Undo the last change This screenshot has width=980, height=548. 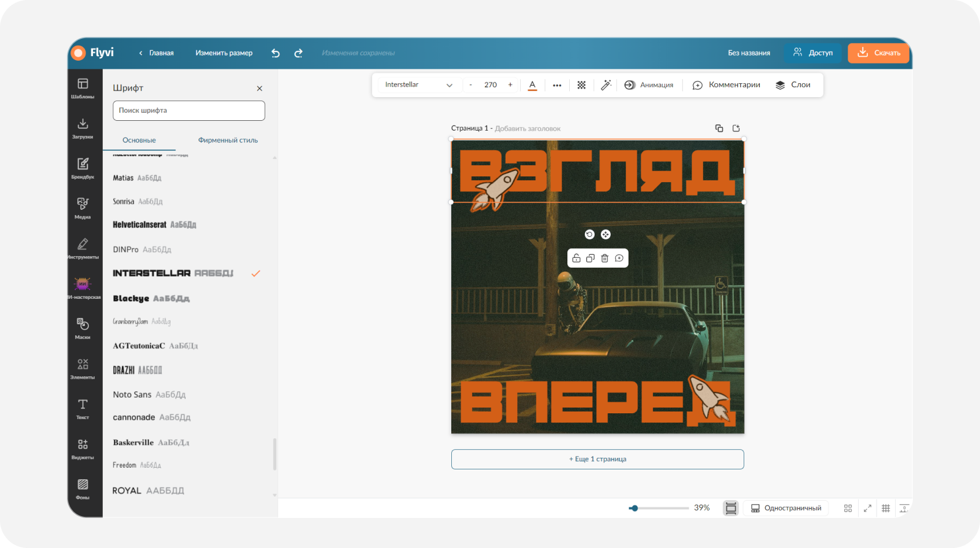(276, 53)
